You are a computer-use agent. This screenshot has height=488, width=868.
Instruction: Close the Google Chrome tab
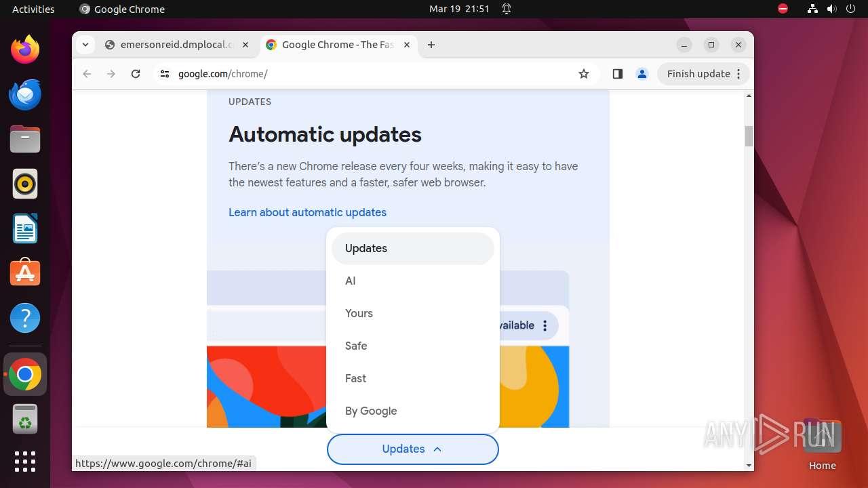[407, 45]
